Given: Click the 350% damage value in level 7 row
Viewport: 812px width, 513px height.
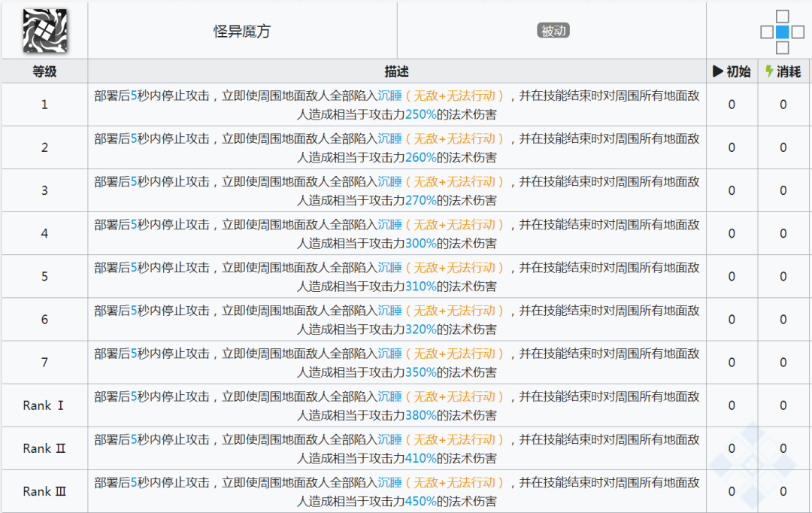Looking at the screenshot, I should pyautogui.click(x=421, y=372).
